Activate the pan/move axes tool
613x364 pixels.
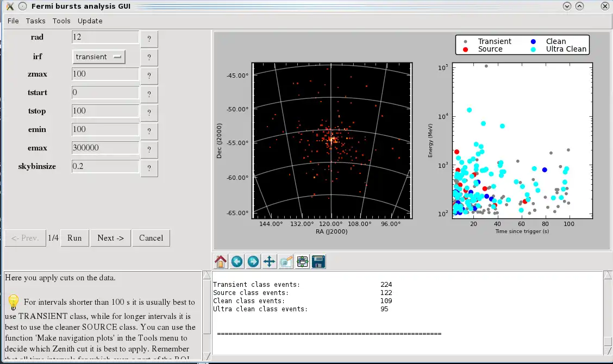[x=270, y=262]
